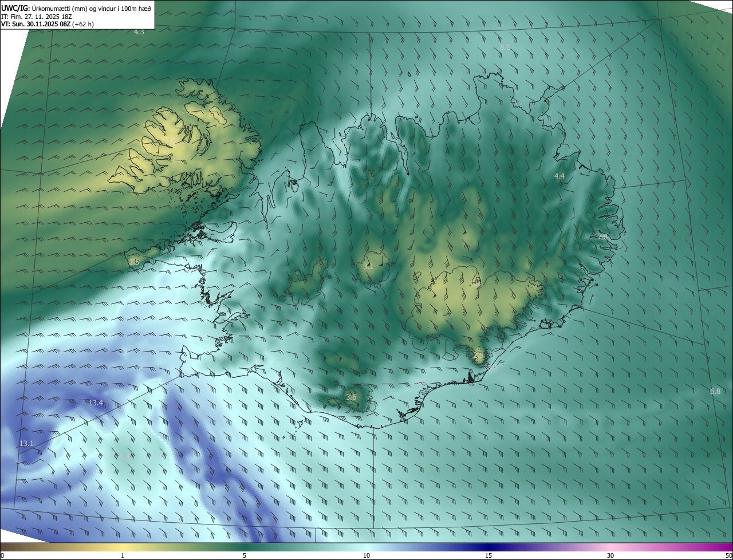Click the colorbar tick label 30
This screenshot has width=733, height=560.
[x=610, y=556]
